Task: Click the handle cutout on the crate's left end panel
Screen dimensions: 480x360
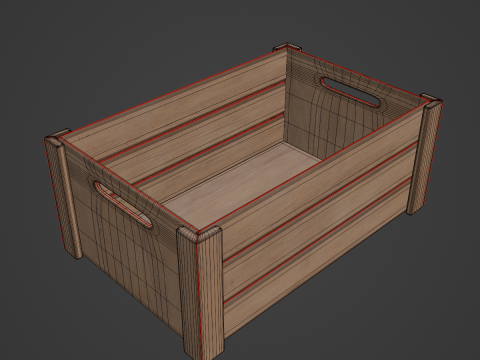Action: coord(123,205)
